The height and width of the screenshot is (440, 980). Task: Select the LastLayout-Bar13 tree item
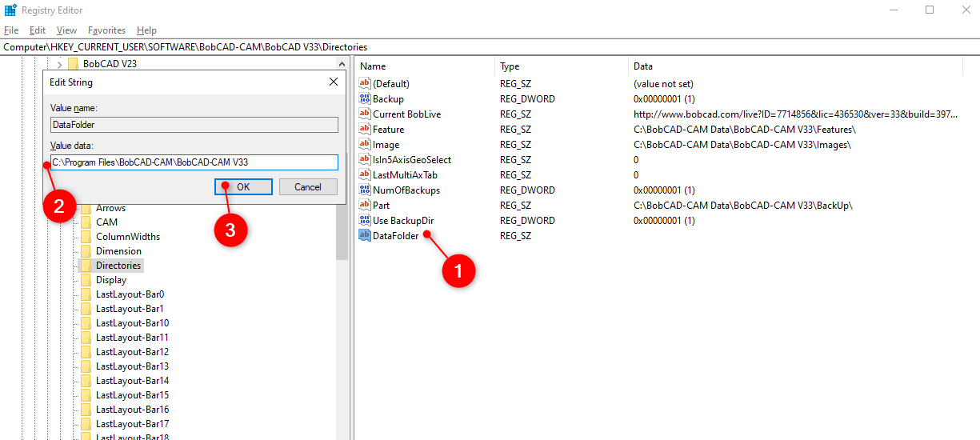[x=132, y=366]
